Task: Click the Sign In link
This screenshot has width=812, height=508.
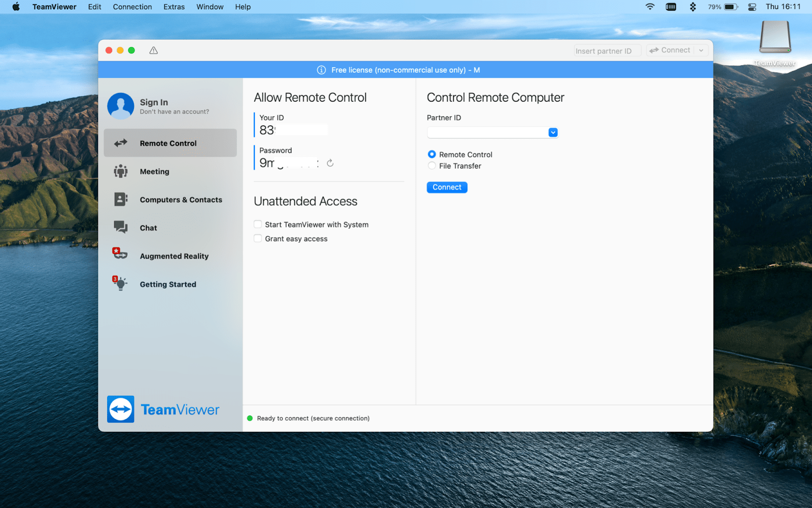Action: pyautogui.click(x=153, y=102)
